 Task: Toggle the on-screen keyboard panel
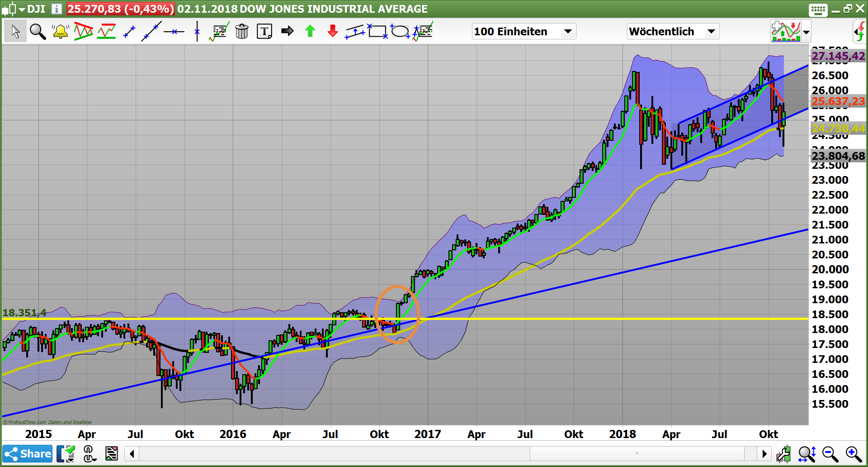(817, 9)
